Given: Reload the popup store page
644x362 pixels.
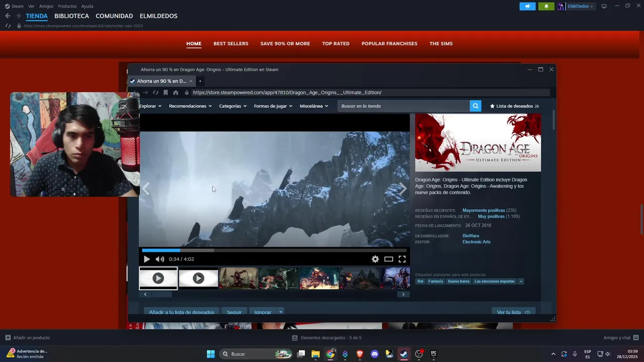Looking at the screenshot, I should click(155, 93).
